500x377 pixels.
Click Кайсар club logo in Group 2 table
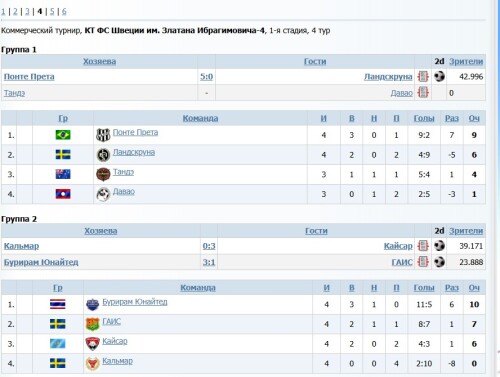pos(93,344)
